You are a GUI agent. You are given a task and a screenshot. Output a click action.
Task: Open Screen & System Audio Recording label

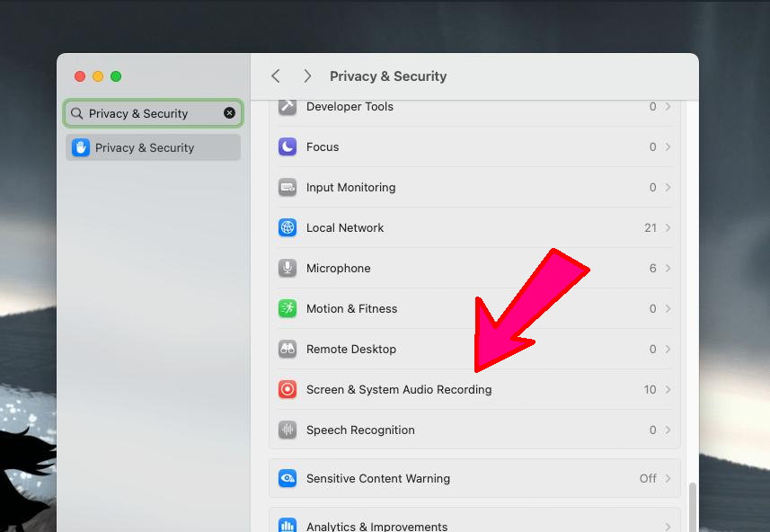(399, 389)
